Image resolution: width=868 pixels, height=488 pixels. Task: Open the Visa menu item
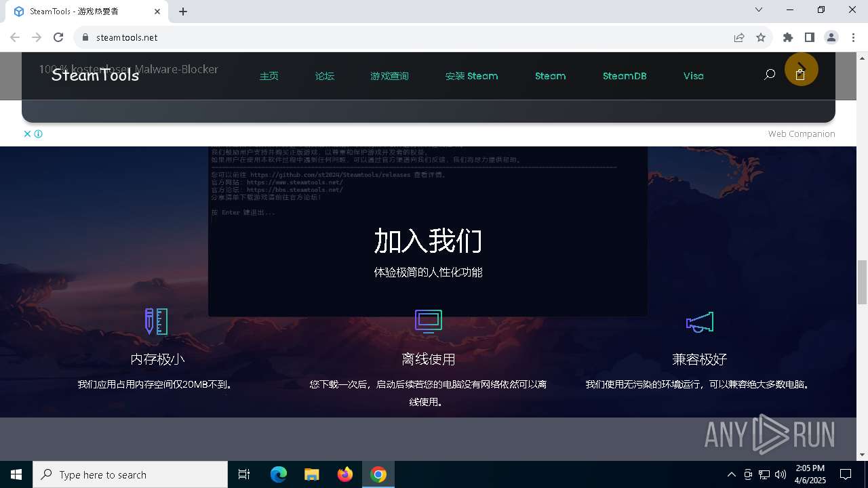(693, 76)
